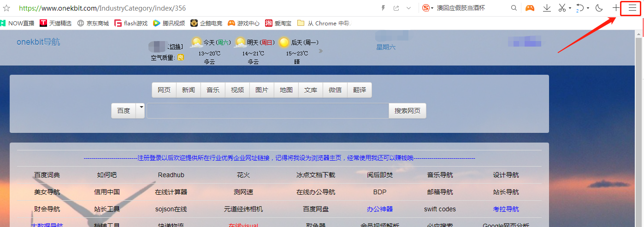Image resolution: width=644 pixels, height=227 pixels.
Task: Open the 设计导航 link
Action: click(506, 175)
